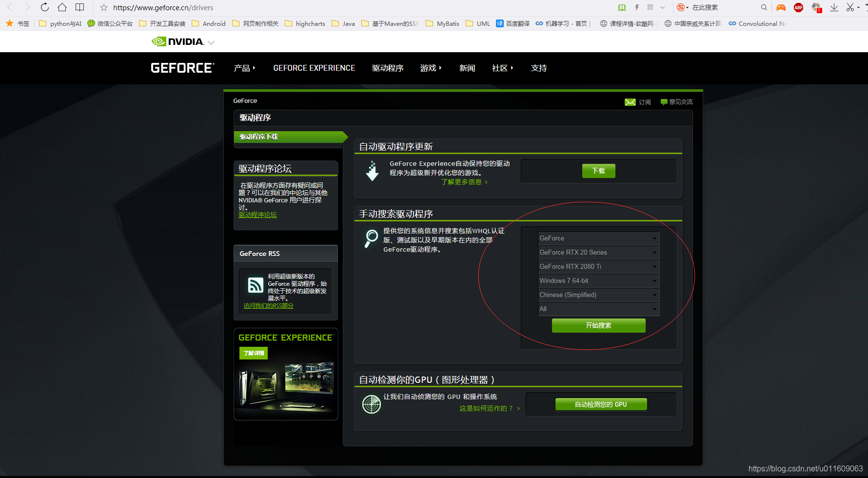Open the Chinese (Simplified) language dropdown
Image resolution: width=868 pixels, height=478 pixels.
point(599,295)
